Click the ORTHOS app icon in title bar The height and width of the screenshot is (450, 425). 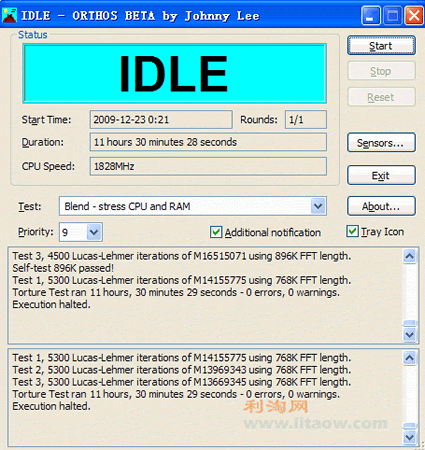pyautogui.click(x=9, y=15)
